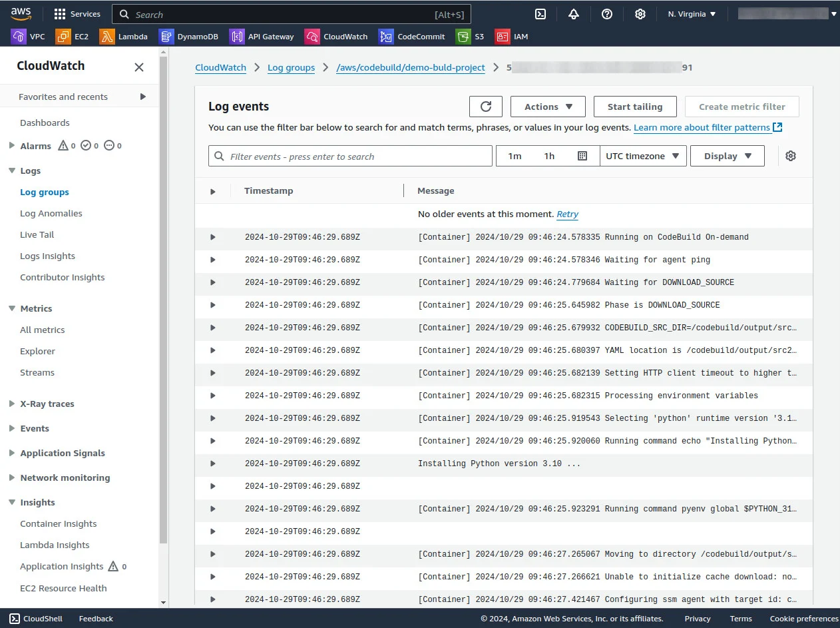
Task: Open Logs Insights
Action: pyautogui.click(x=47, y=256)
